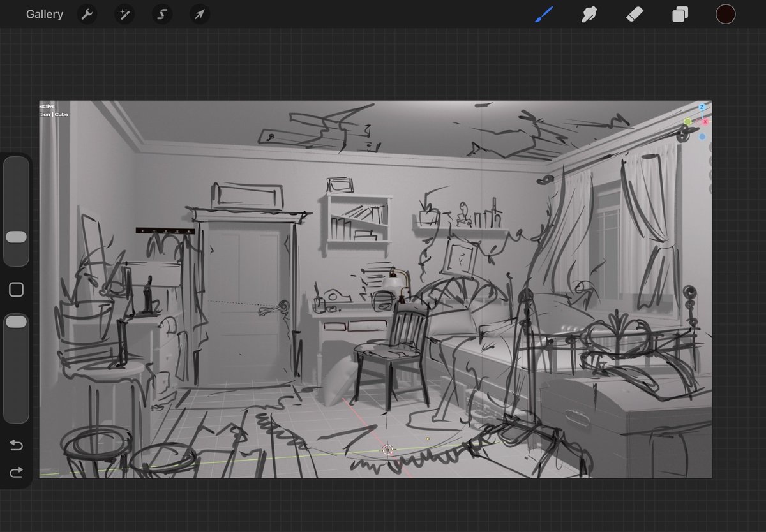Open the active color picker circle
Viewport: 766px width, 532px height.
click(725, 14)
